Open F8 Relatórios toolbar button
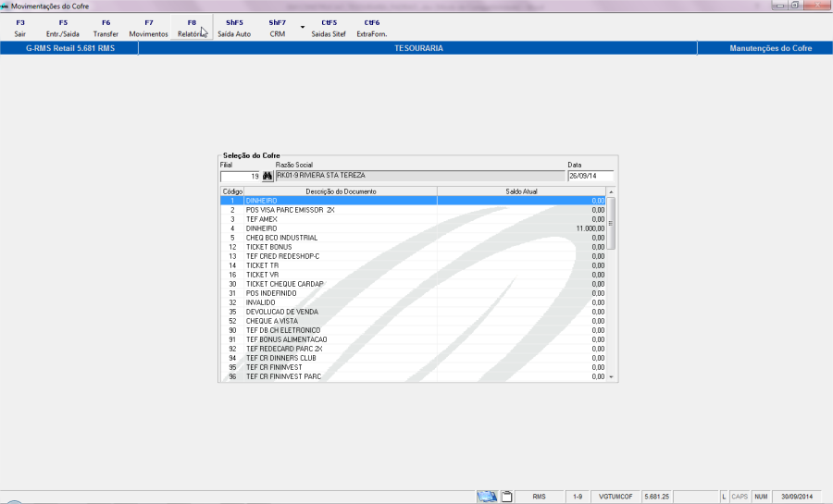The height and width of the screenshot is (504, 833). click(x=192, y=28)
